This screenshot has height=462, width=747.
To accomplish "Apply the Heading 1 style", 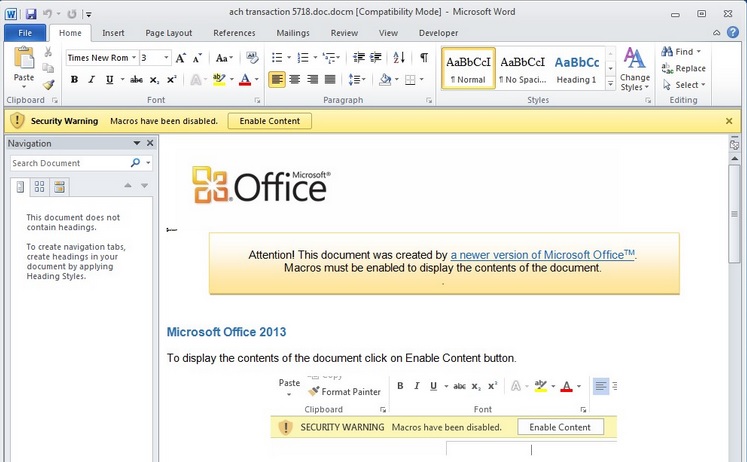I will [x=576, y=68].
